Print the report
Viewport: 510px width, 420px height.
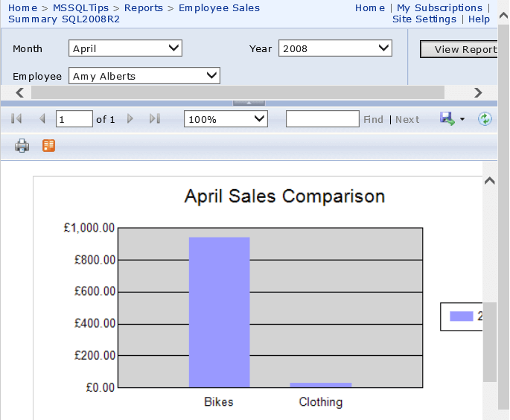coord(22,145)
